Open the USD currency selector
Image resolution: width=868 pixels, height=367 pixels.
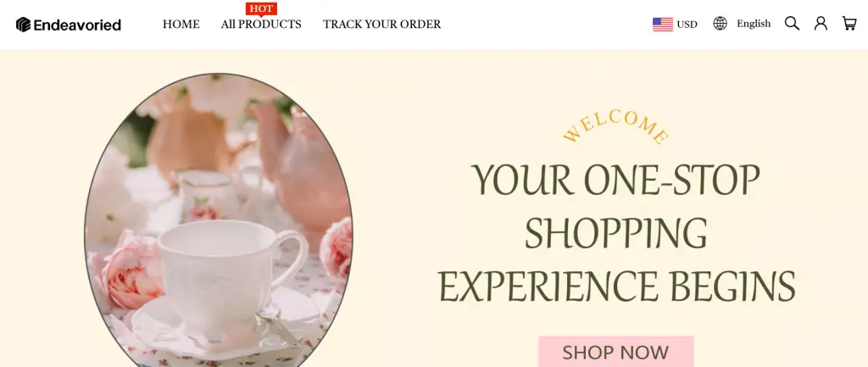(687, 25)
